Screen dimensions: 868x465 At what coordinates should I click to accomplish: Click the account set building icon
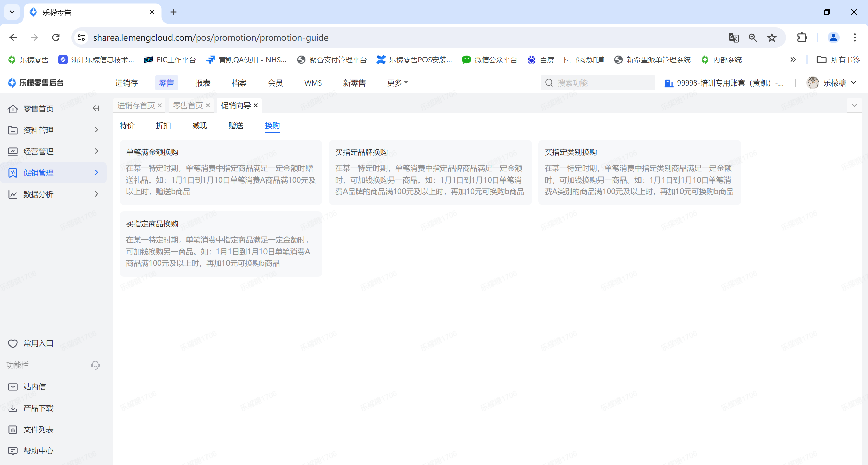pos(669,83)
